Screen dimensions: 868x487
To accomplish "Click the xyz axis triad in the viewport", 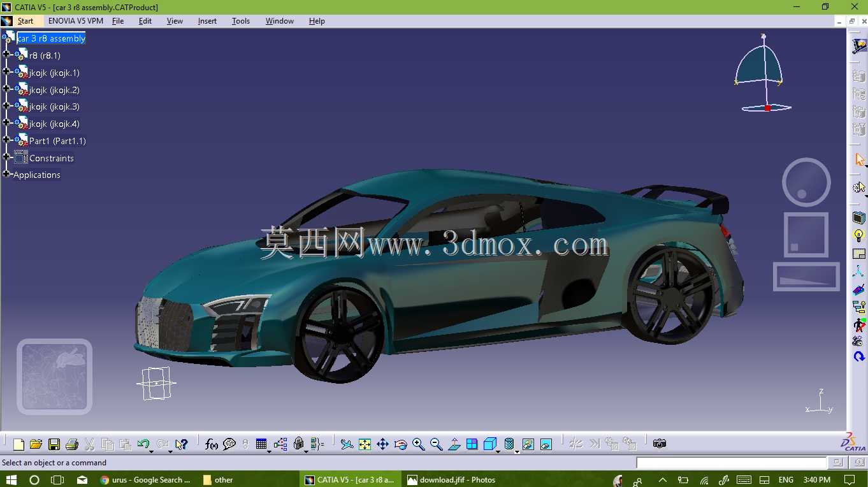I will pyautogui.click(x=820, y=403).
